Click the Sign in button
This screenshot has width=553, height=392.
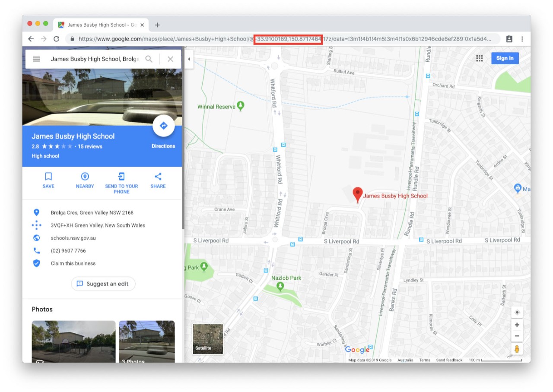click(x=505, y=58)
